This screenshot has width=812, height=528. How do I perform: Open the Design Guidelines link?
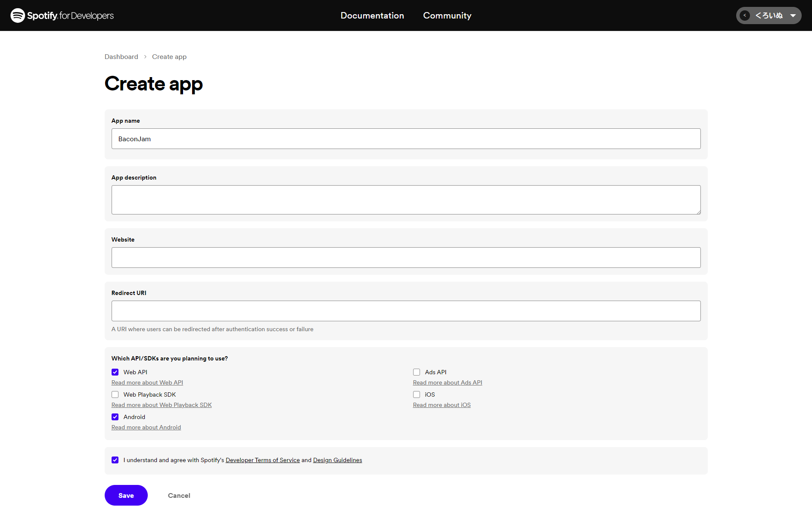(x=337, y=460)
